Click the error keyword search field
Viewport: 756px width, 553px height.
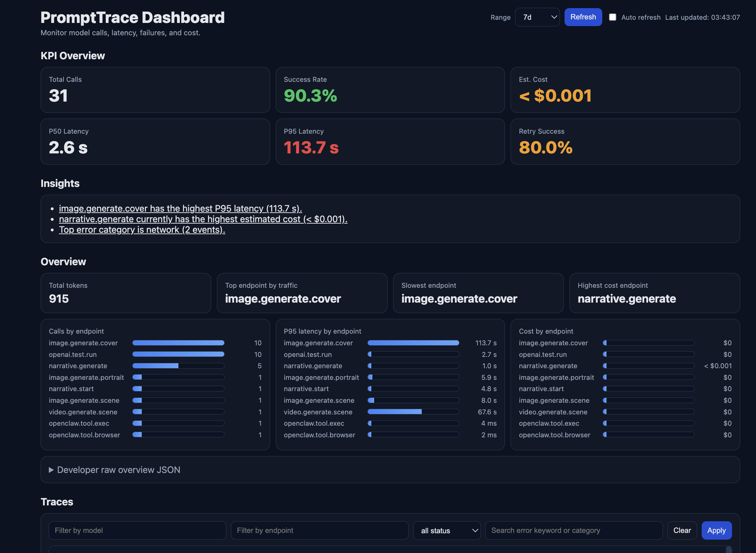[574, 530]
